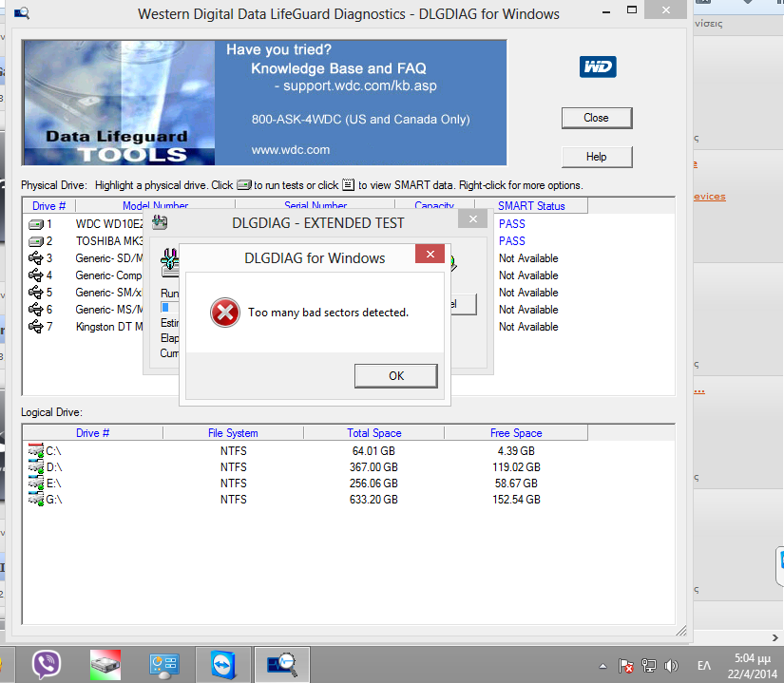
Task: Click the volume speaker tray icon
Action: click(671, 666)
